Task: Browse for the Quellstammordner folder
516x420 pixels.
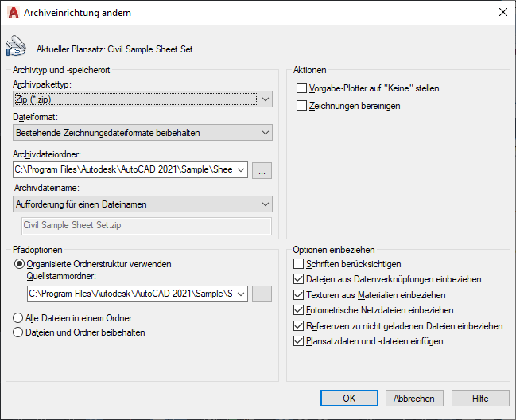Action: point(263,294)
